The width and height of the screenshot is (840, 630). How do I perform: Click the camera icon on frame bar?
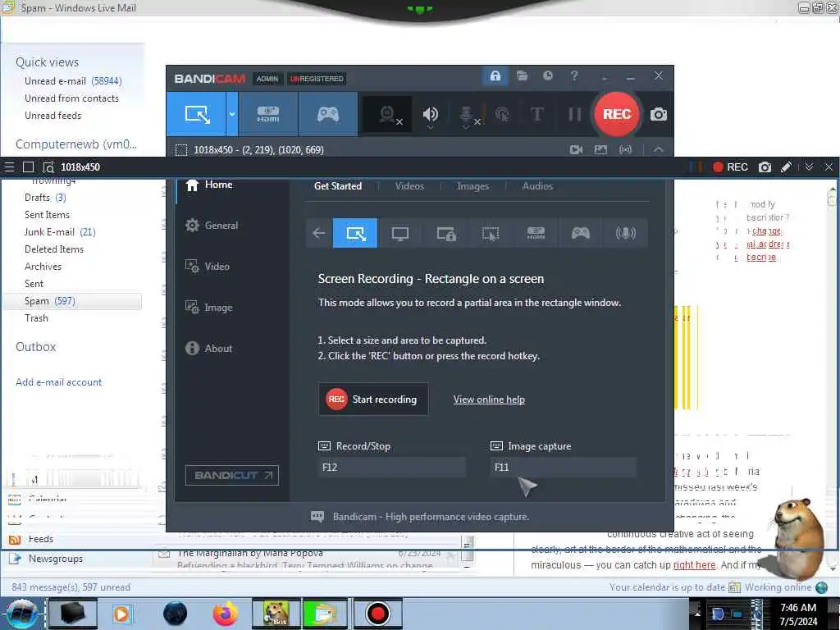pyautogui.click(x=765, y=167)
